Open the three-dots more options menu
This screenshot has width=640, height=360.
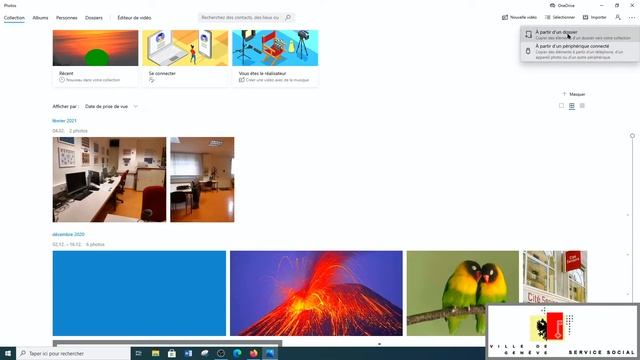pos(632,18)
